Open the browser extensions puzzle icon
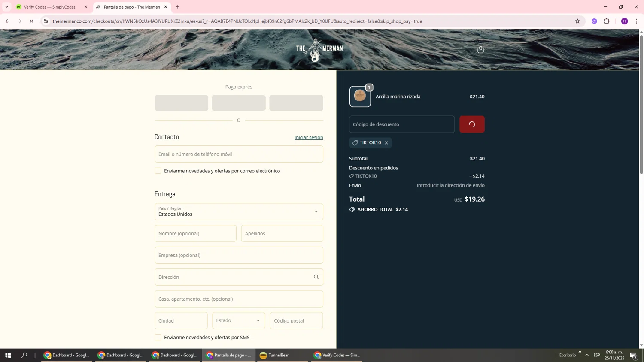644x362 pixels. 607,21
